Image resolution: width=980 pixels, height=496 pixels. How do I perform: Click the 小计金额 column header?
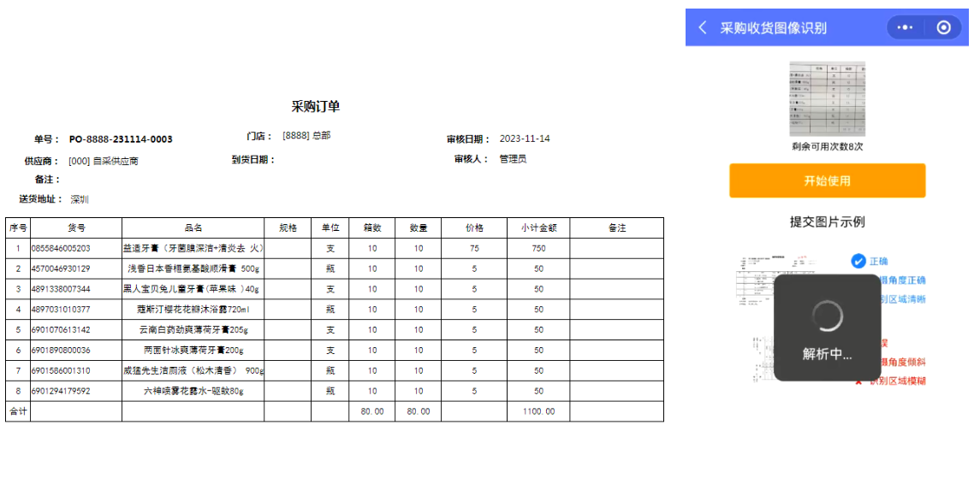(538, 228)
